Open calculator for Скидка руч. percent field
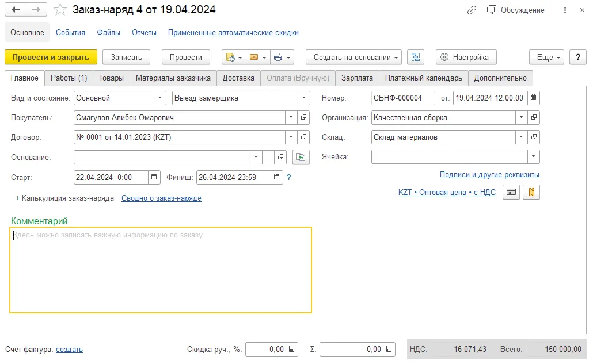593x364 pixels. coord(291,349)
